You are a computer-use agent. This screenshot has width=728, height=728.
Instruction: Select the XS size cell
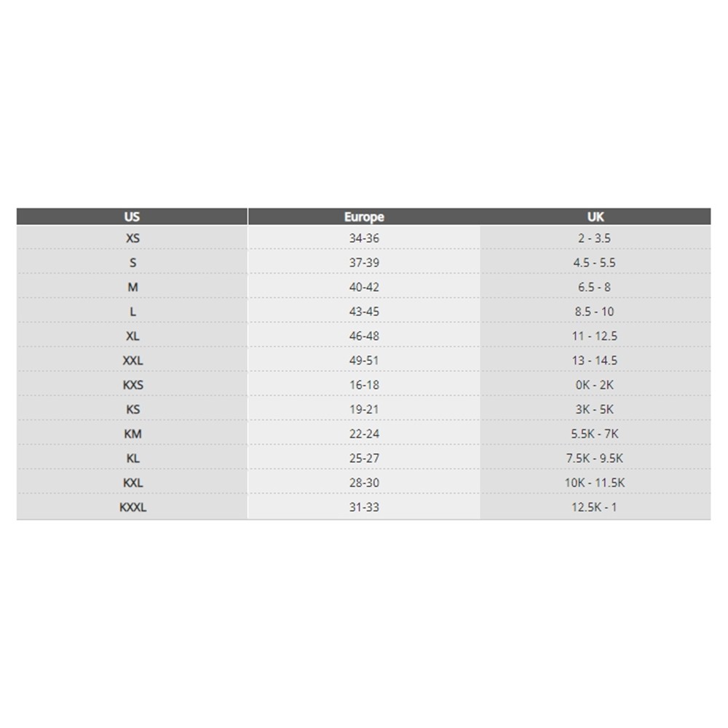tap(132, 238)
